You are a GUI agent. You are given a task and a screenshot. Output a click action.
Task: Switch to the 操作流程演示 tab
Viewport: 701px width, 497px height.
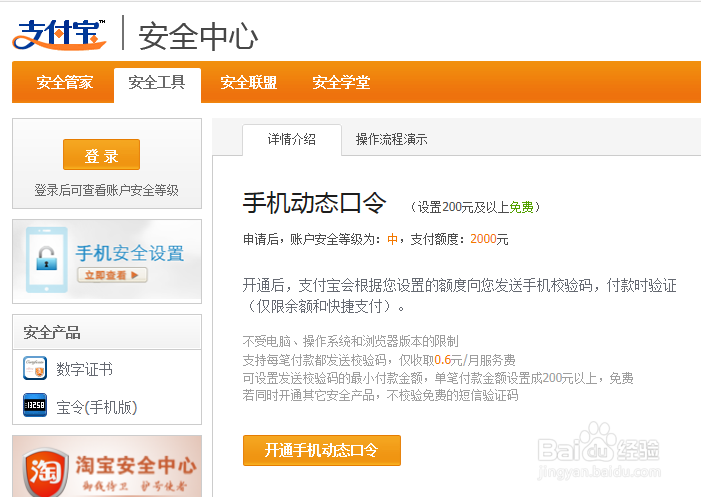[x=392, y=139]
